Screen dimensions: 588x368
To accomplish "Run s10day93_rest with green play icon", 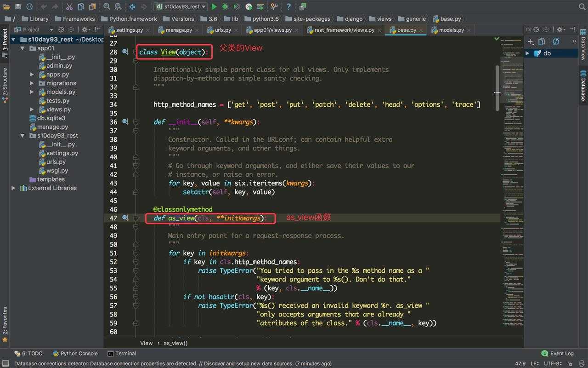I will (x=214, y=6).
